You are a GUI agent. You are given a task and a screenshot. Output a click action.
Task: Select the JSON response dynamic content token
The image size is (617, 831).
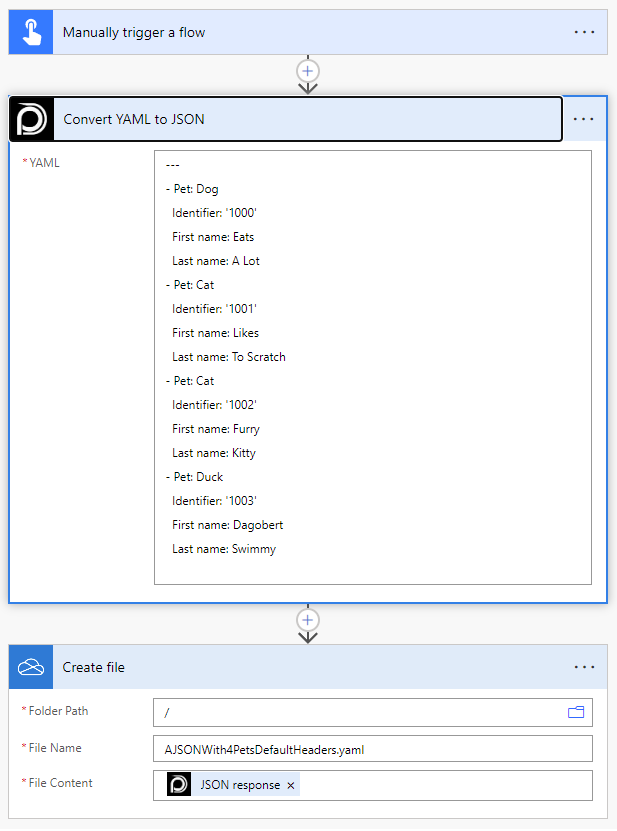pyautogui.click(x=240, y=785)
